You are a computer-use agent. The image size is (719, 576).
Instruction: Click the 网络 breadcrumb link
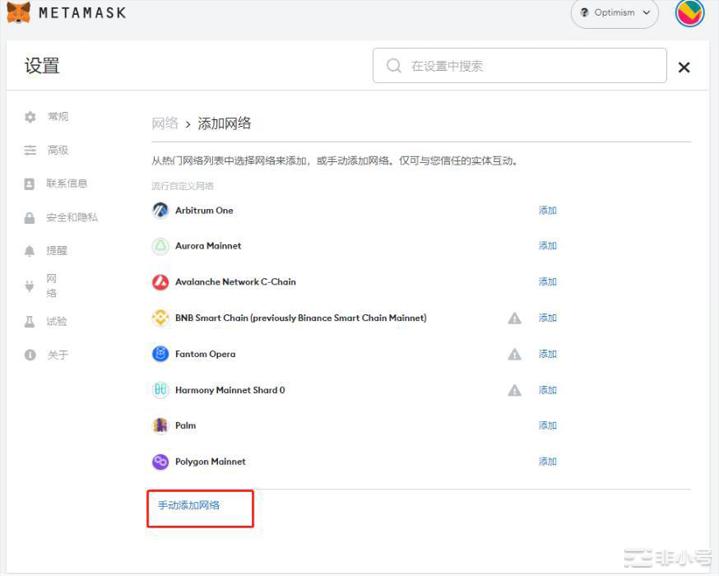(165, 123)
